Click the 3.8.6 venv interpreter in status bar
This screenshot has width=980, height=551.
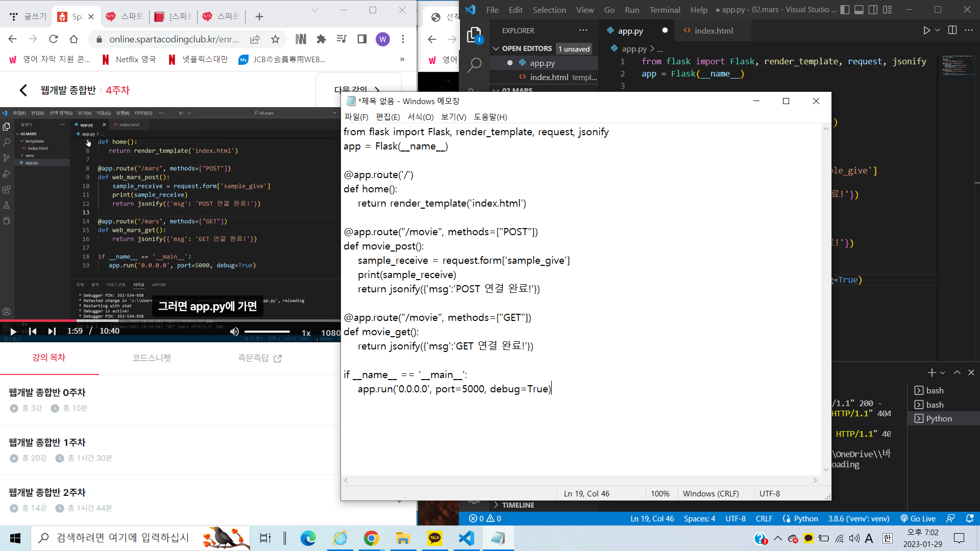coord(859,518)
